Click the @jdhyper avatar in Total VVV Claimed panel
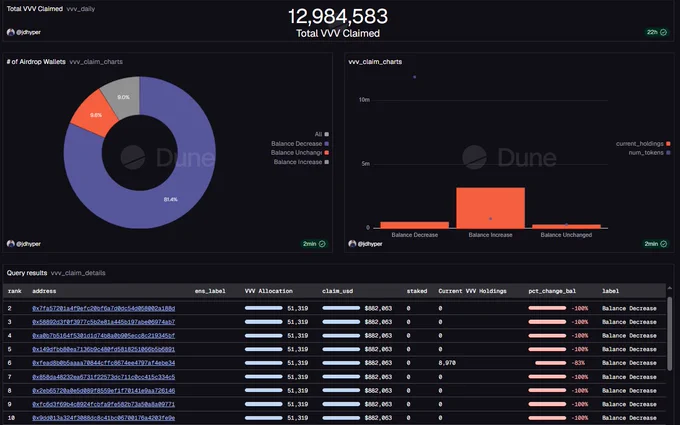 [11, 32]
